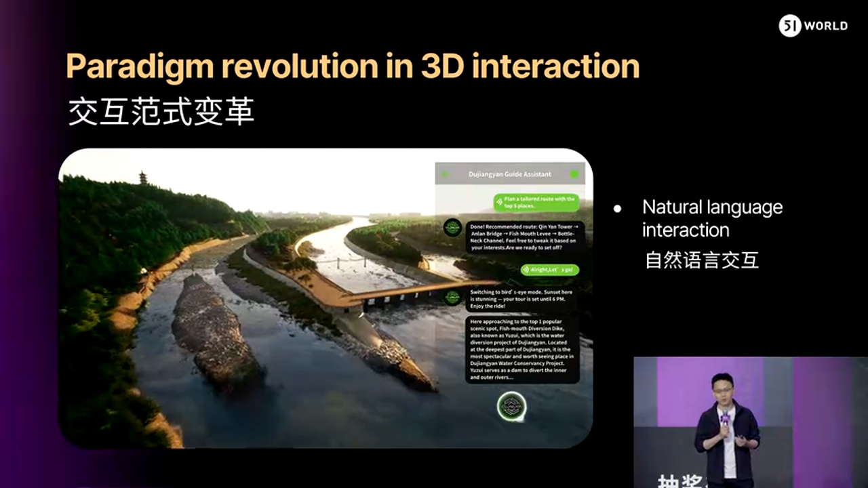Image resolution: width=868 pixels, height=488 pixels.
Task: Click the 'Natural language interaction' bullet text
Action: point(712,218)
